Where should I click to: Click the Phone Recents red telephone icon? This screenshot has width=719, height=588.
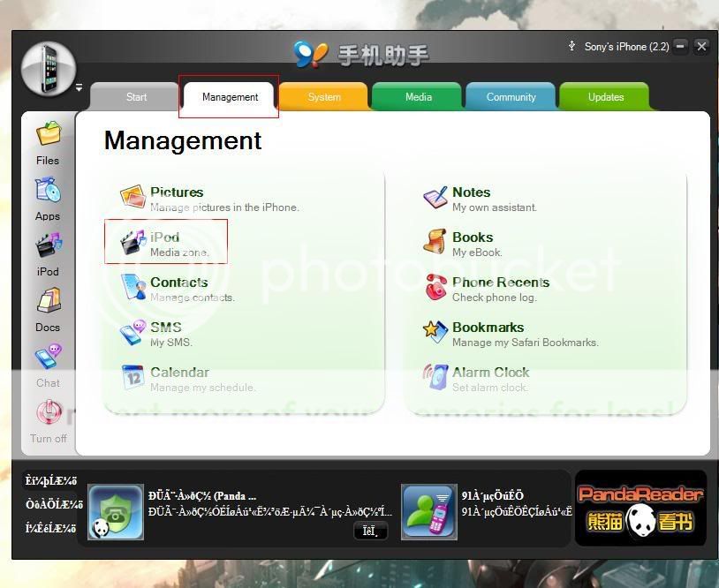pyautogui.click(x=435, y=287)
